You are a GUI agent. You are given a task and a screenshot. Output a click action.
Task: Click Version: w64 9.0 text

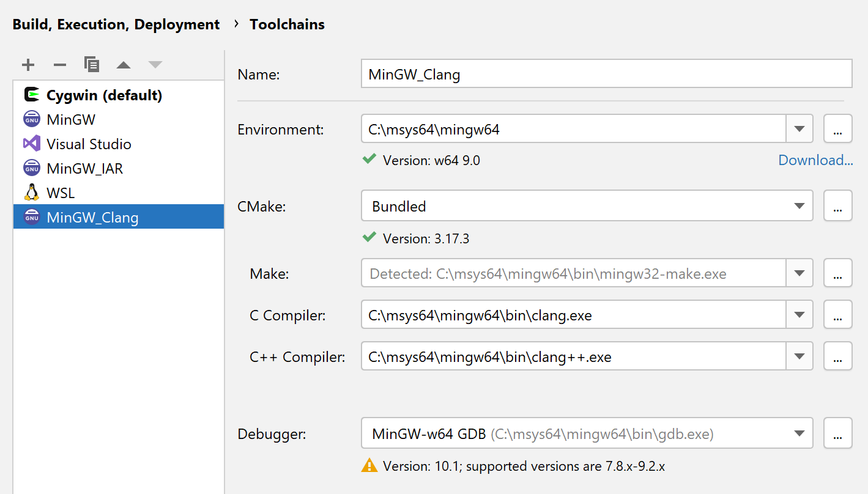coord(431,160)
